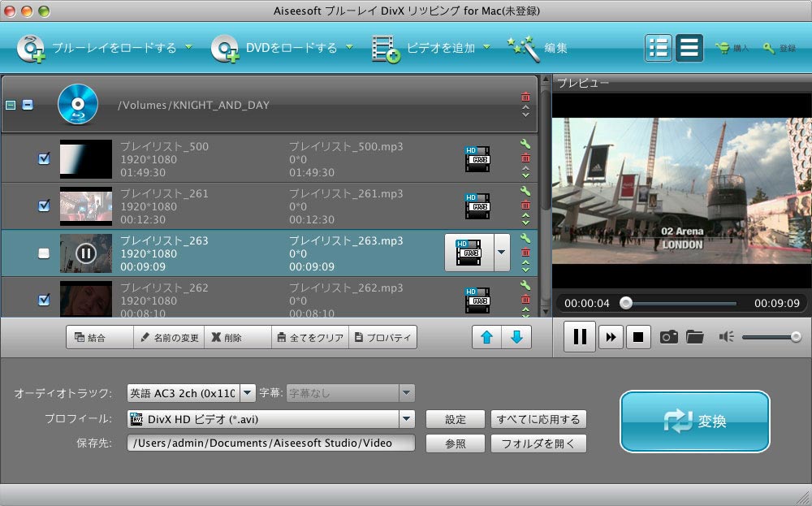Screen dimensions: 812x506
Task: Click the move down arrow button
Action: (516, 337)
